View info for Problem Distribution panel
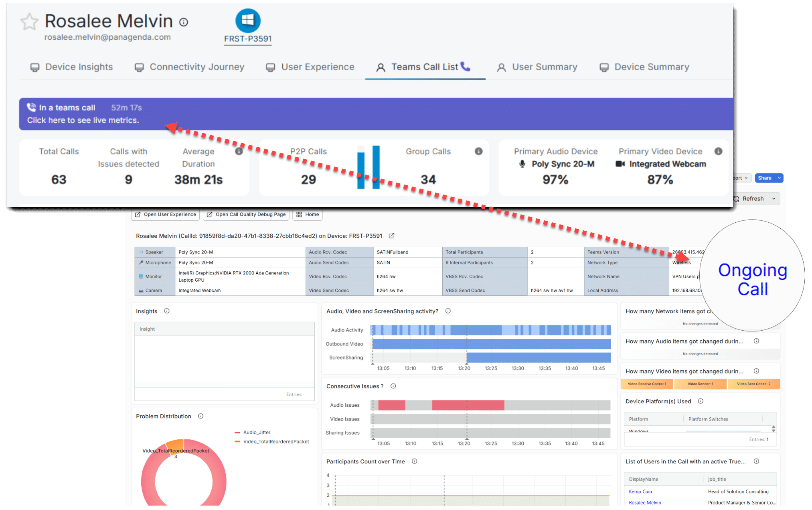The height and width of the screenshot is (510, 812). pos(201,416)
